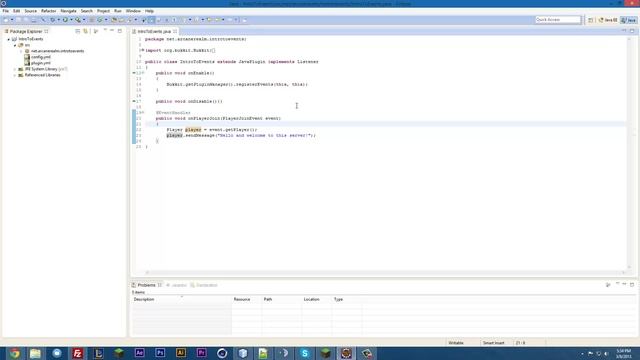Open the Source menu
This screenshot has width=640, height=360.
[x=31, y=11]
